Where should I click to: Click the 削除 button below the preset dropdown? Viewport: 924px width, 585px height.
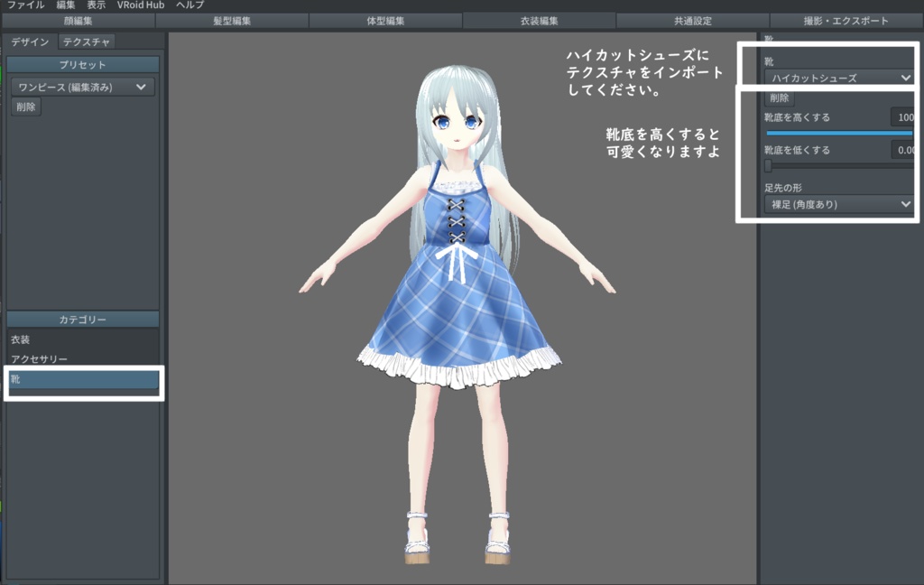coord(25,107)
